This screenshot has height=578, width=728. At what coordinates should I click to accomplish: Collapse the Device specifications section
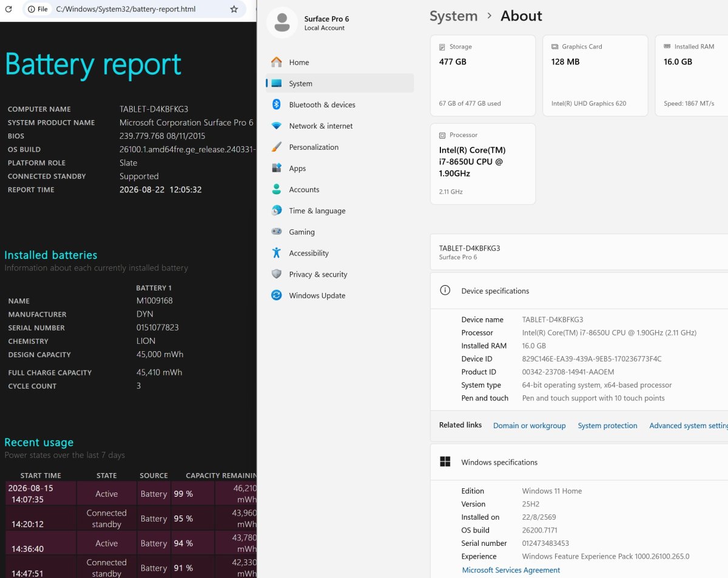578,291
